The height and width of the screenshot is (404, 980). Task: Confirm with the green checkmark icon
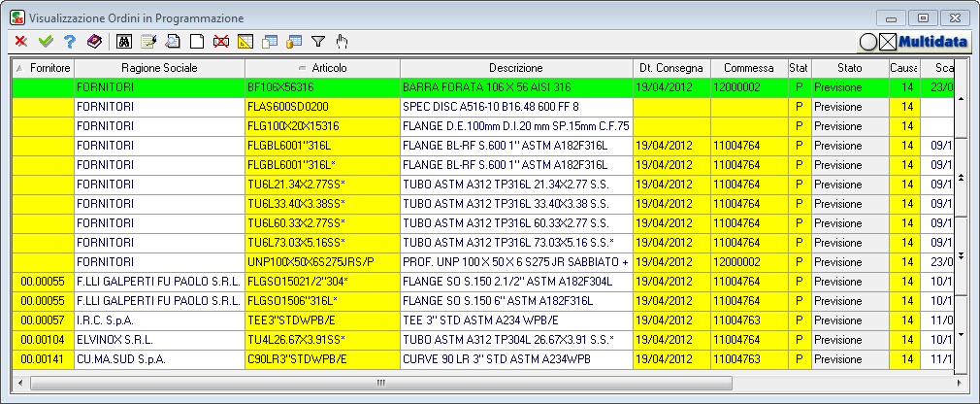pyautogui.click(x=45, y=41)
